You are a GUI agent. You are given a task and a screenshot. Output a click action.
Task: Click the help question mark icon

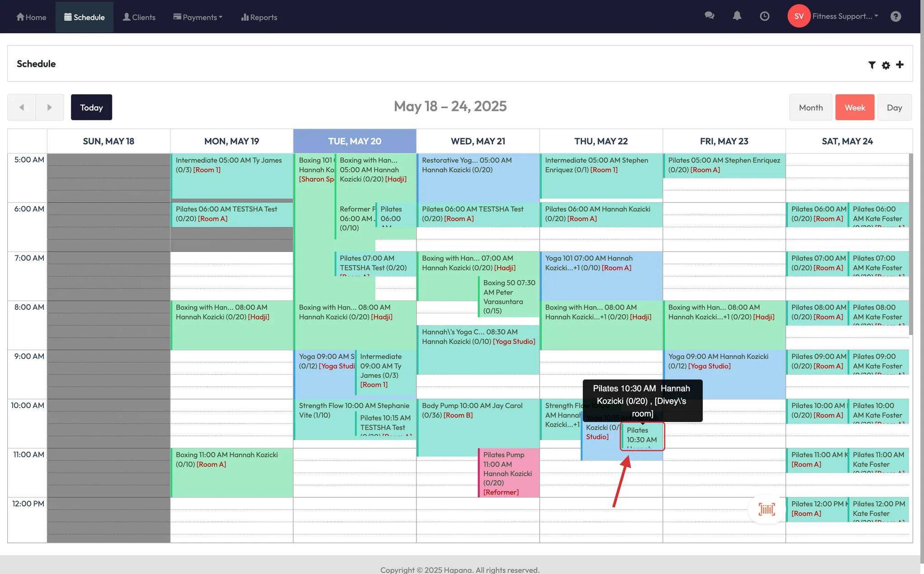click(896, 16)
